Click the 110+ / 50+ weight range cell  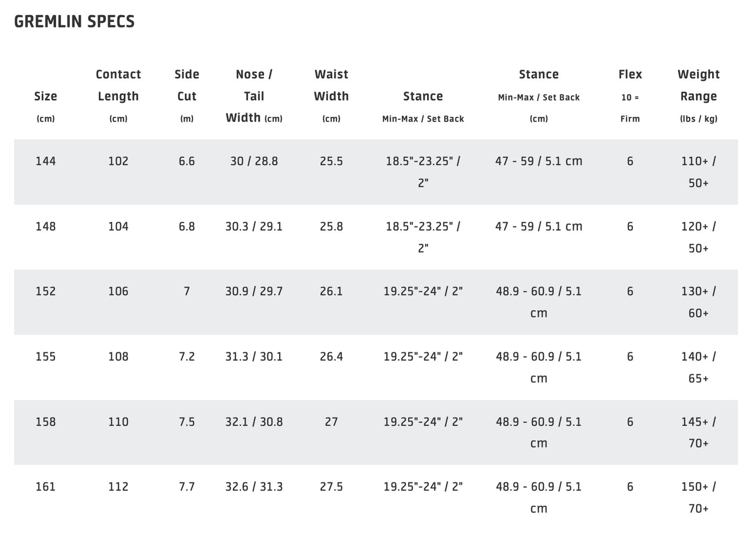[x=699, y=172]
